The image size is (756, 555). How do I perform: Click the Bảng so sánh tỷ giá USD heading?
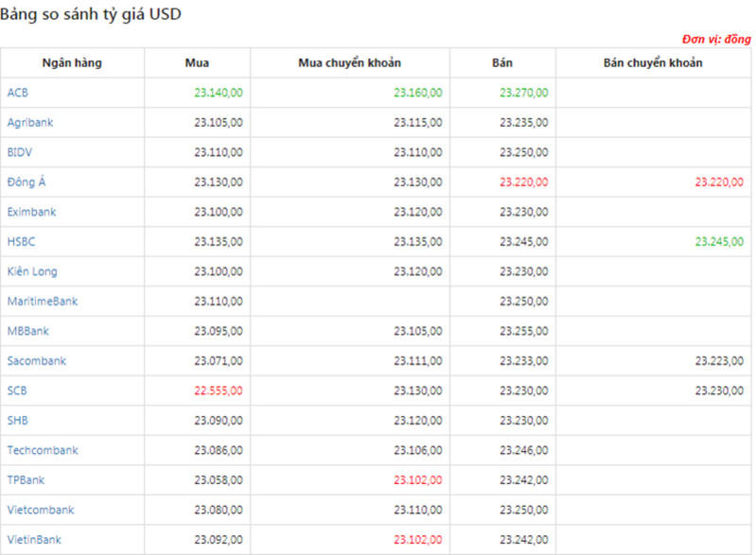[x=91, y=14]
